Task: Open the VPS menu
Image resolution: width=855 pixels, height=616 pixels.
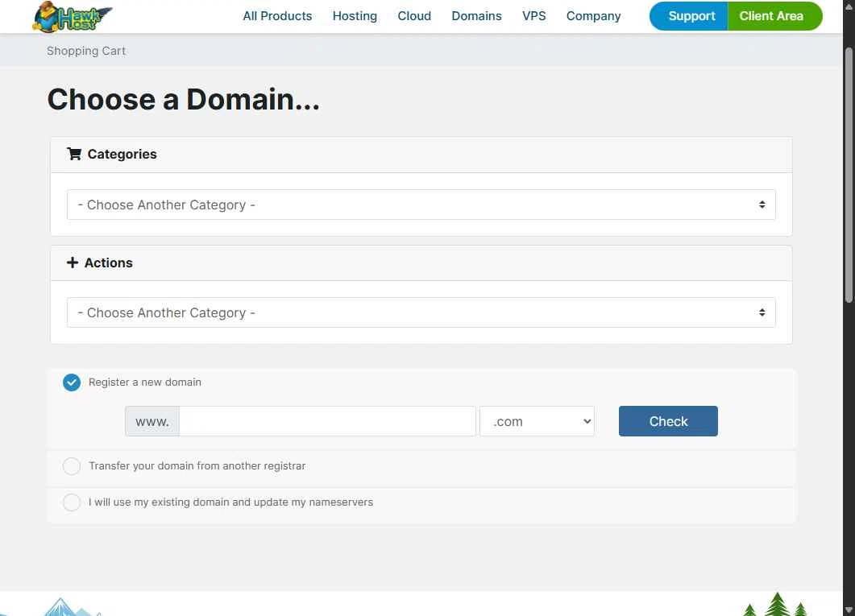Action: 533,16
